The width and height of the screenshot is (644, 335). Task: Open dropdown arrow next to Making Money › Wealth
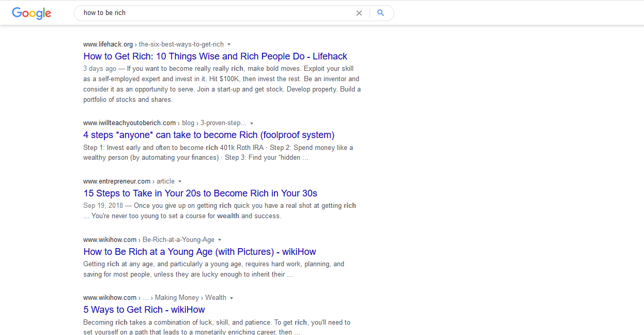point(232,298)
